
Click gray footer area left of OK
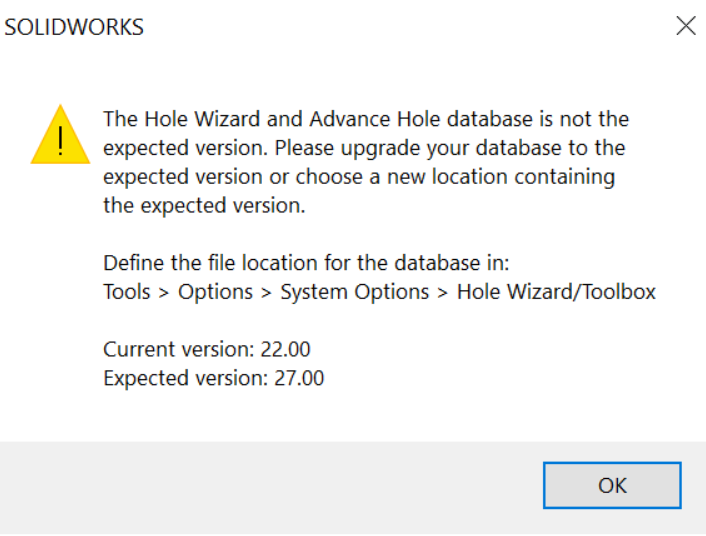pyautogui.click(x=270, y=486)
